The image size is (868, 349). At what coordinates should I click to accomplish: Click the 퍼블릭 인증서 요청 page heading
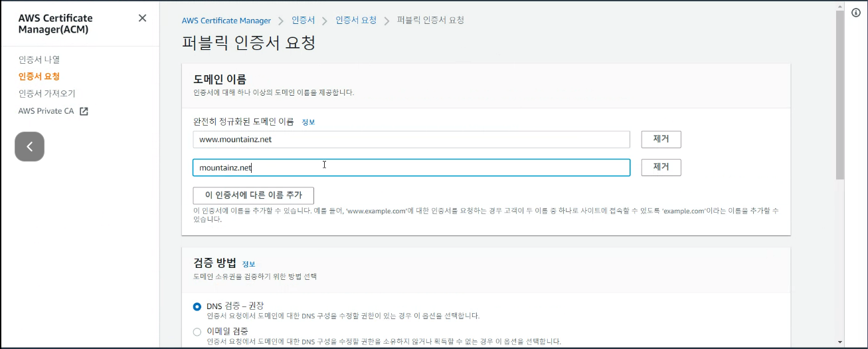point(248,43)
